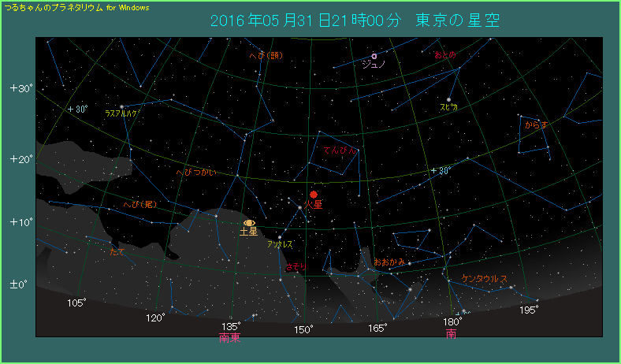Screen dimensions: 621x364
Task: Select the Rasalhague star dot
Action: point(121,106)
